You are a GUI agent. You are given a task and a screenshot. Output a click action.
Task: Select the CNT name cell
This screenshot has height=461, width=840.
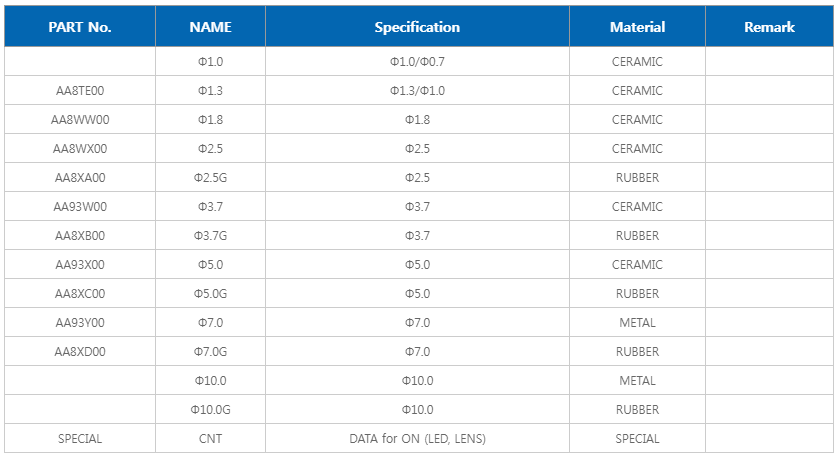(x=210, y=439)
